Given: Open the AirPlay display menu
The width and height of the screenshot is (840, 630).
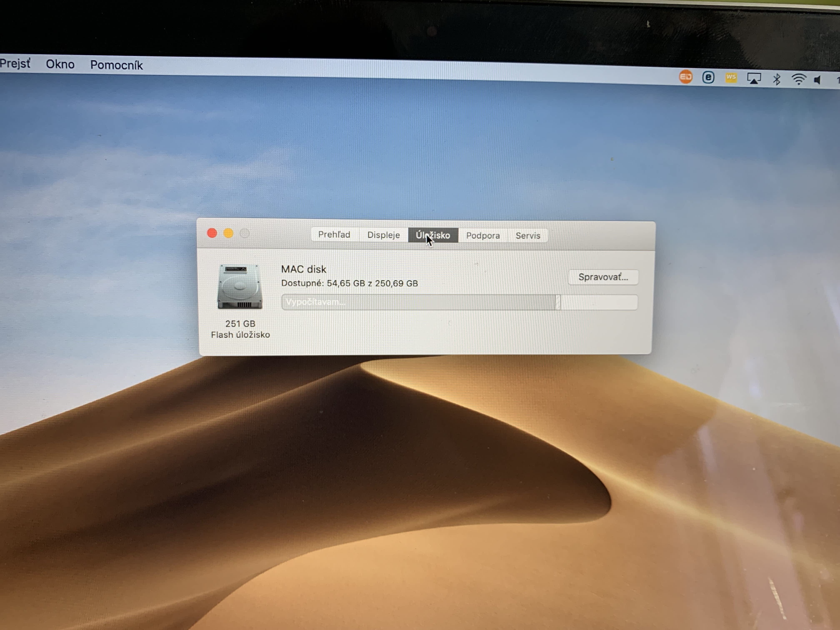Looking at the screenshot, I should tap(754, 79).
